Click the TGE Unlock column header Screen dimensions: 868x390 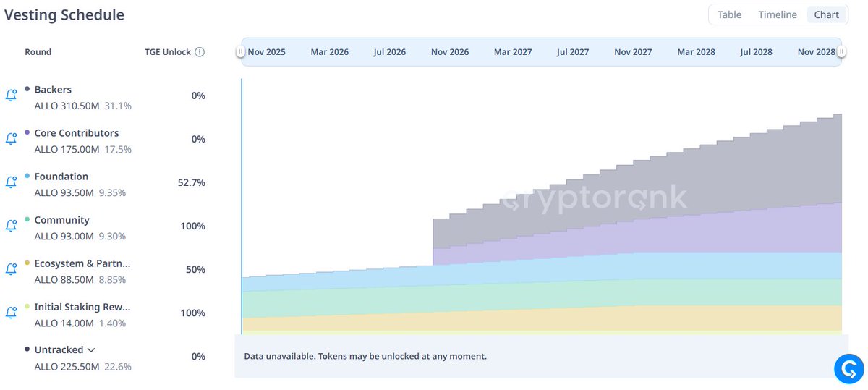point(167,52)
